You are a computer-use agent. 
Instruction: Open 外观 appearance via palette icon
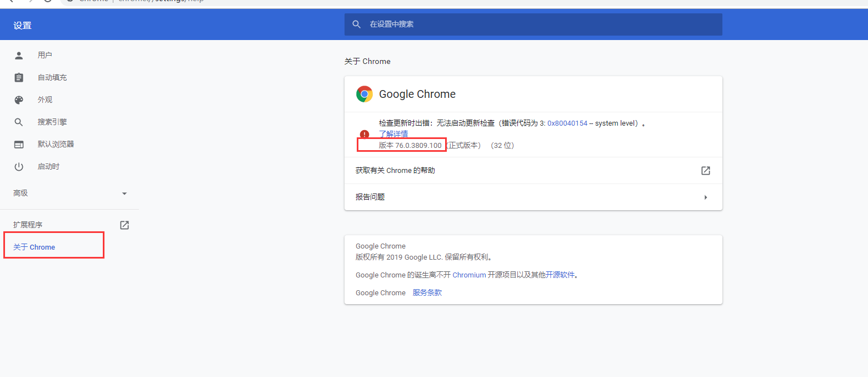(x=19, y=100)
